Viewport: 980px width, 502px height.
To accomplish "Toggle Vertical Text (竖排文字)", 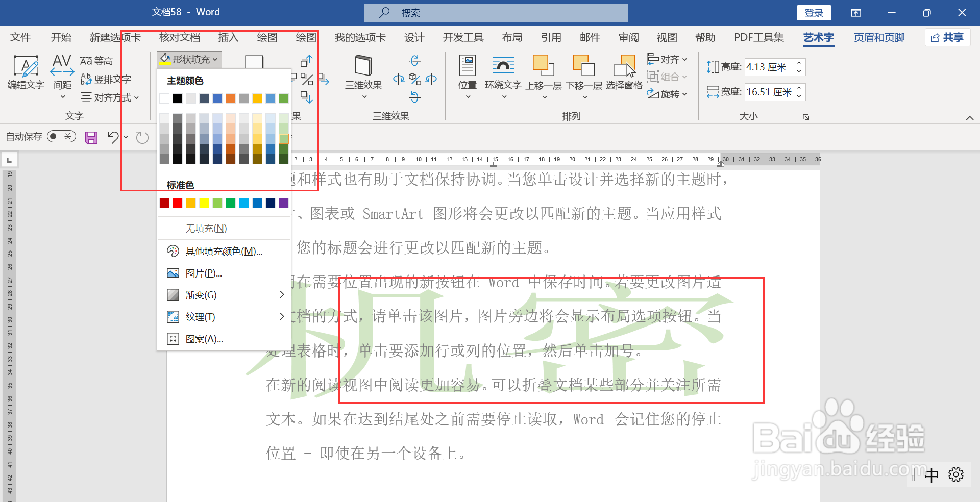I will (106, 79).
